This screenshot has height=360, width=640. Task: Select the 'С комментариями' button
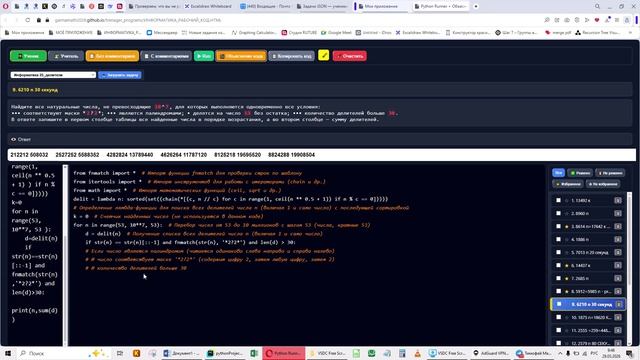pos(166,56)
